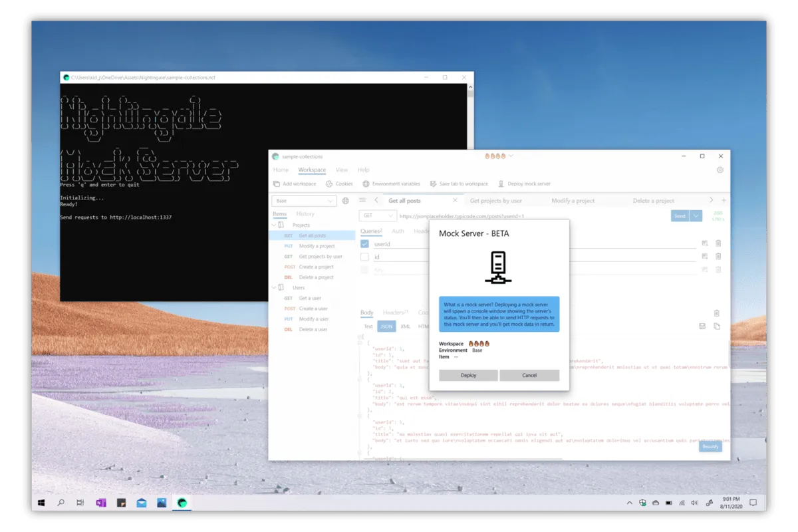Open the Base environment dropdown
798x532 pixels.
tap(303, 200)
